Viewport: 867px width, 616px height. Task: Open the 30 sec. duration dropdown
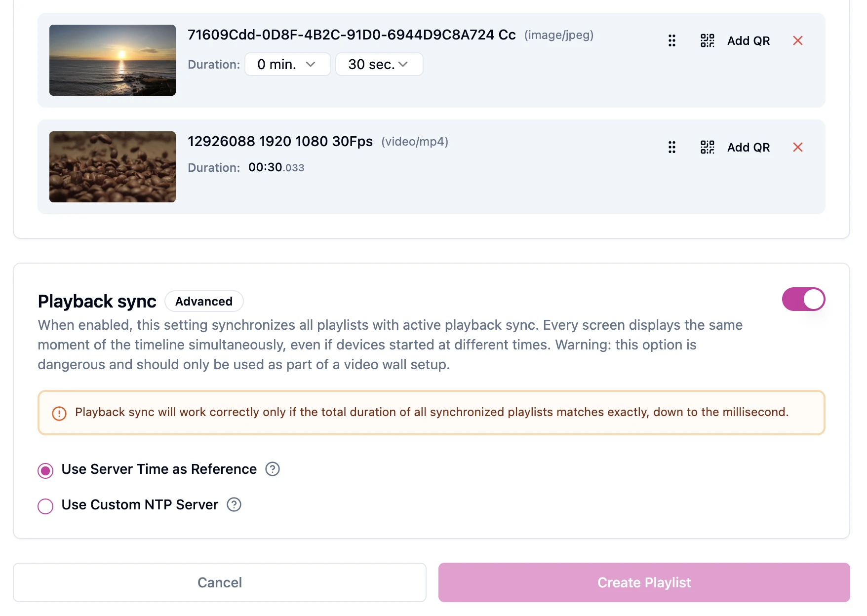(x=379, y=64)
